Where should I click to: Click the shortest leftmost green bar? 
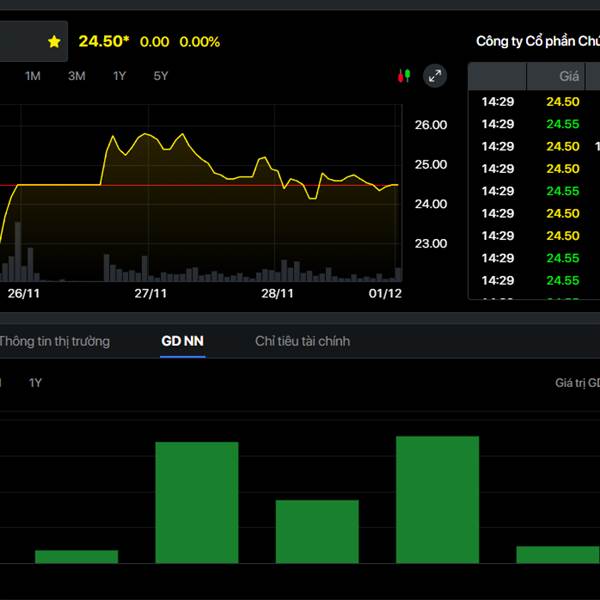[x=76, y=557]
